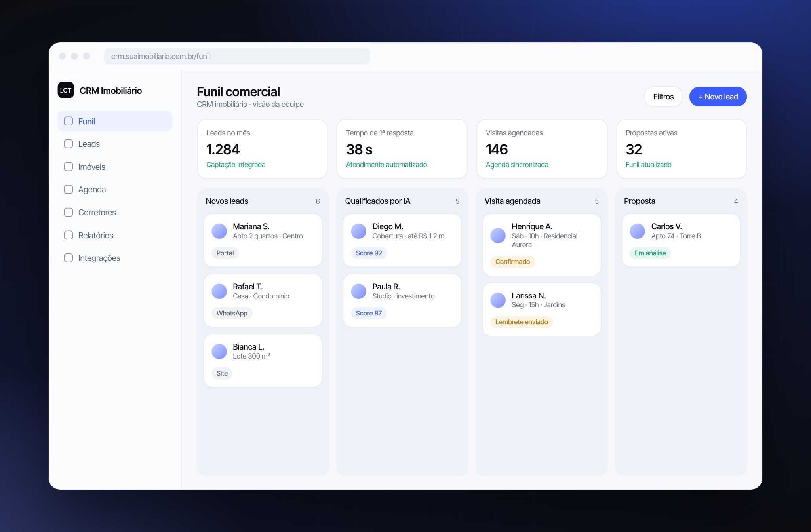This screenshot has width=811, height=532.
Task: Click the Confirmado status badge
Action: point(512,262)
